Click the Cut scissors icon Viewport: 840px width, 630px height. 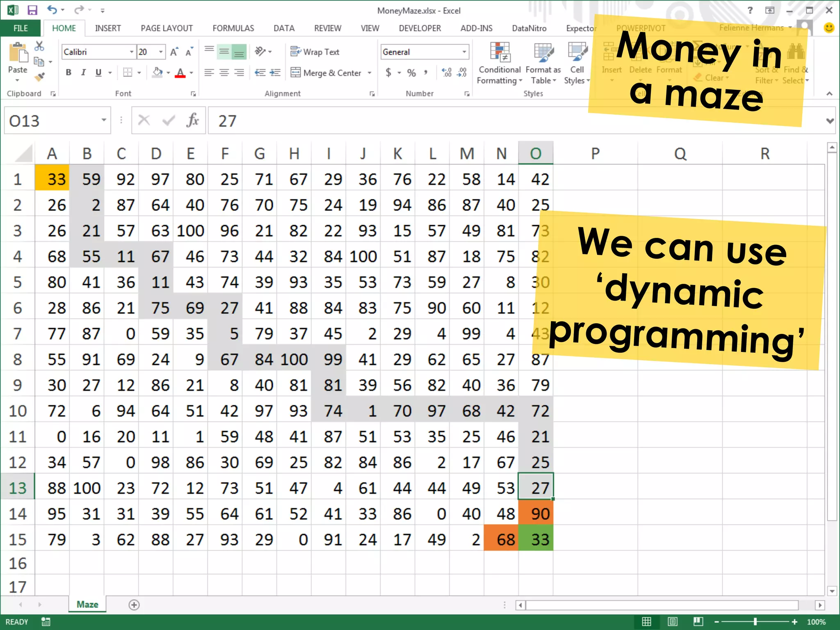point(39,46)
